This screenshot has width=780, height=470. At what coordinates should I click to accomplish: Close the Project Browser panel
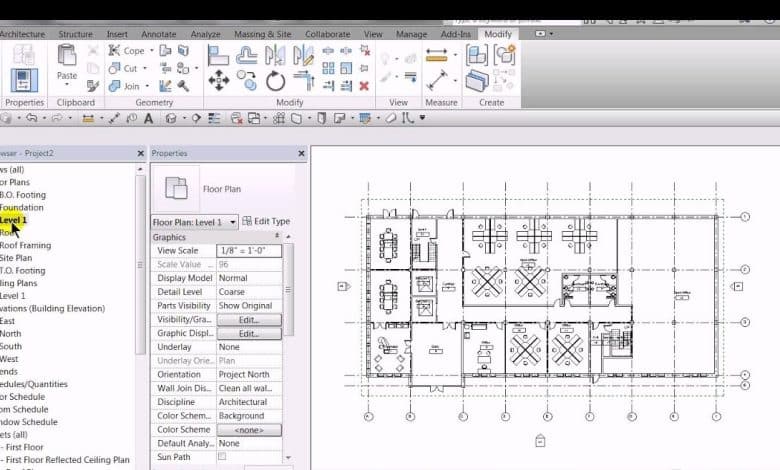point(140,153)
